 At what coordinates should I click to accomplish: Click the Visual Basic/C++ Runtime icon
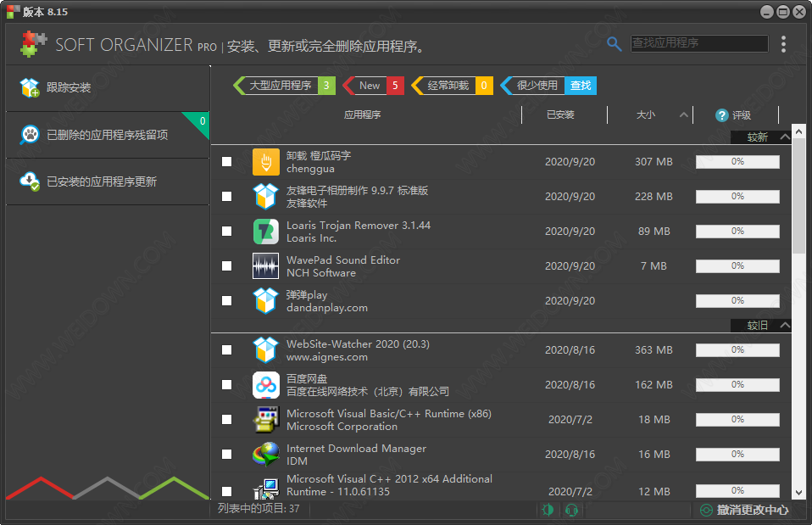click(265, 419)
